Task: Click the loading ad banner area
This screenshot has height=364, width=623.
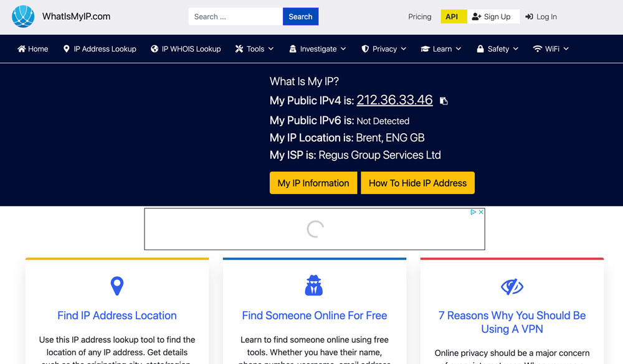Action: click(x=315, y=229)
